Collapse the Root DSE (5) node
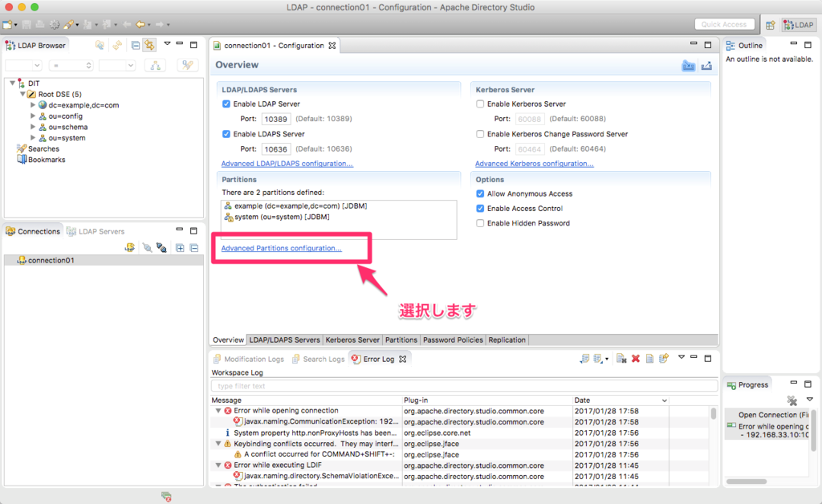Viewport: 822px width, 504px height. [22, 95]
